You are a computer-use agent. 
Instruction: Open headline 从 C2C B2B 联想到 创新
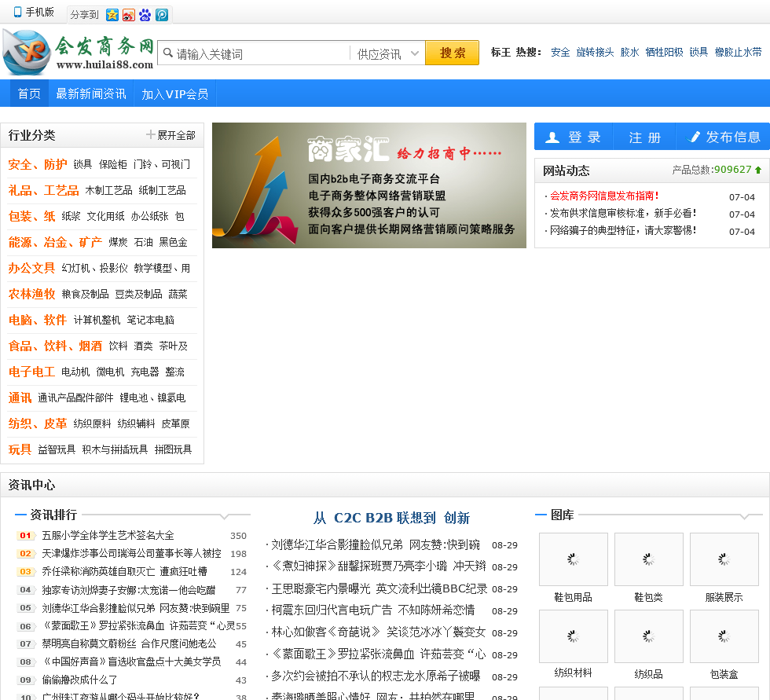click(391, 518)
